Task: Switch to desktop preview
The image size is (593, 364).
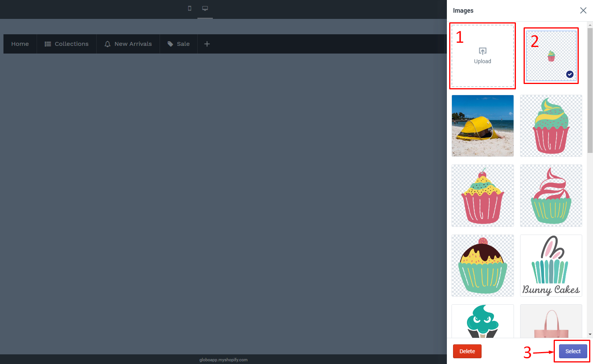Action: 205,8
